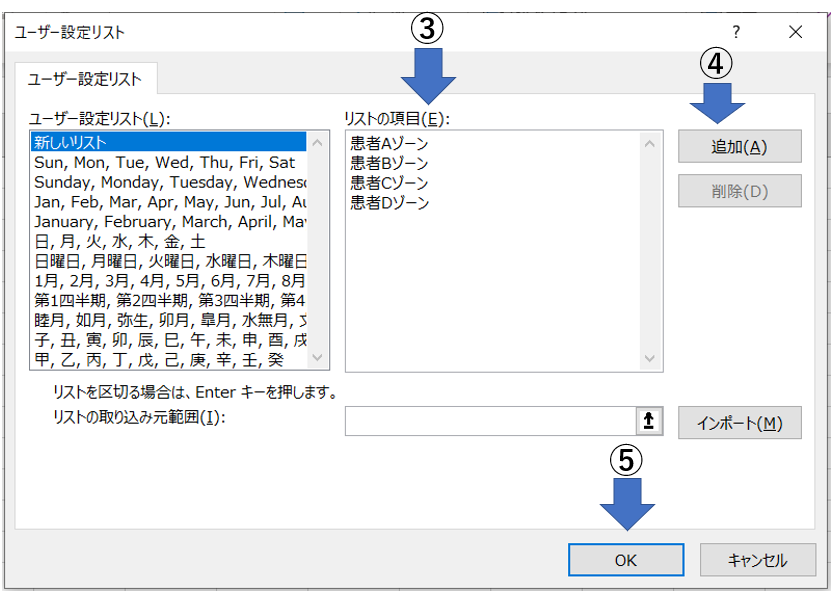Select the 子, 丑, 寅, 卯 row
This screenshot has width=840, height=602.
168,340
